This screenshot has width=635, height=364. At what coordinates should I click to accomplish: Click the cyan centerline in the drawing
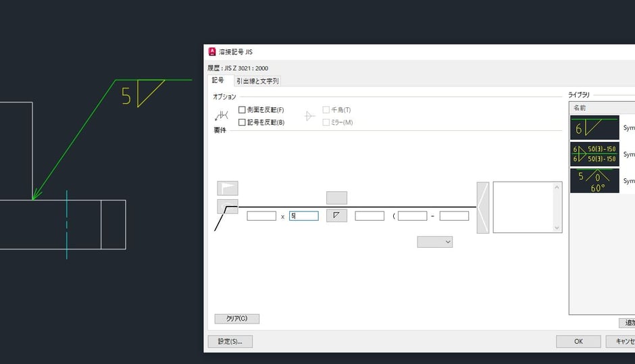67,224
